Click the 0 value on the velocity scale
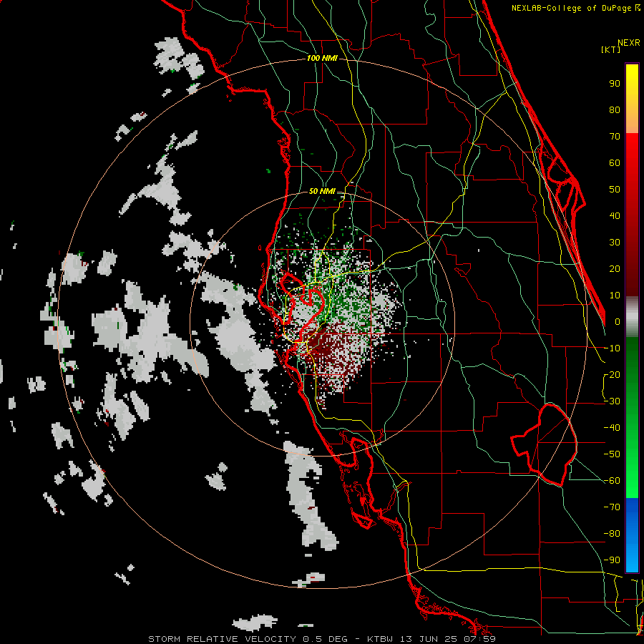 coord(618,322)
